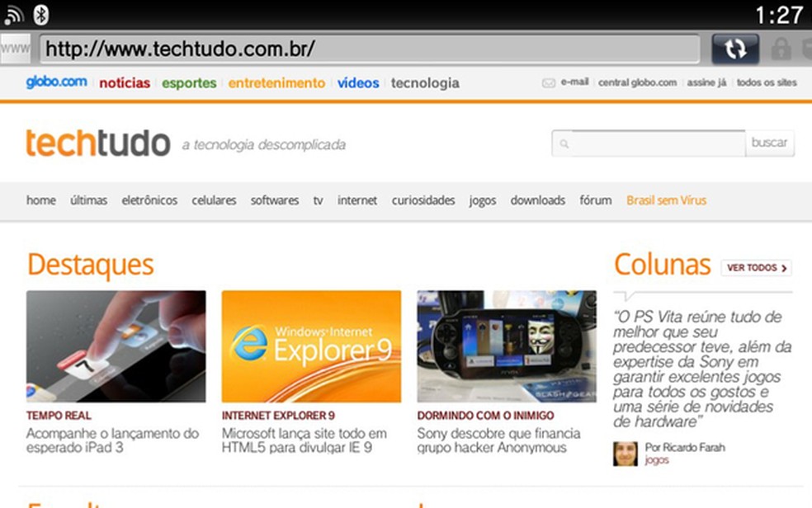Tap the padlock security icon
812x508 pixels.
tap(781, 49)
